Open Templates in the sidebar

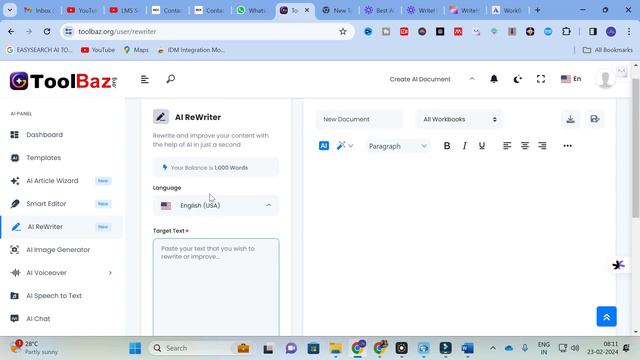[x=43, y=158]
